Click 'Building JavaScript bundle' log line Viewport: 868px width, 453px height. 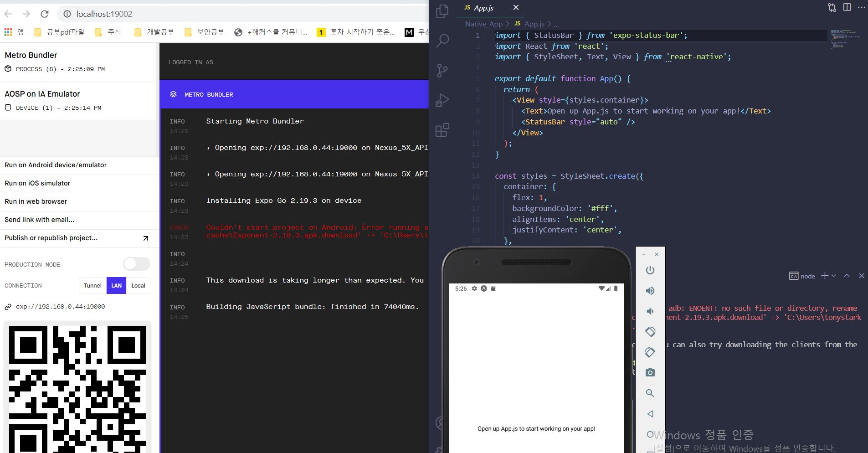pyautogui.click(x=312, y=307)
